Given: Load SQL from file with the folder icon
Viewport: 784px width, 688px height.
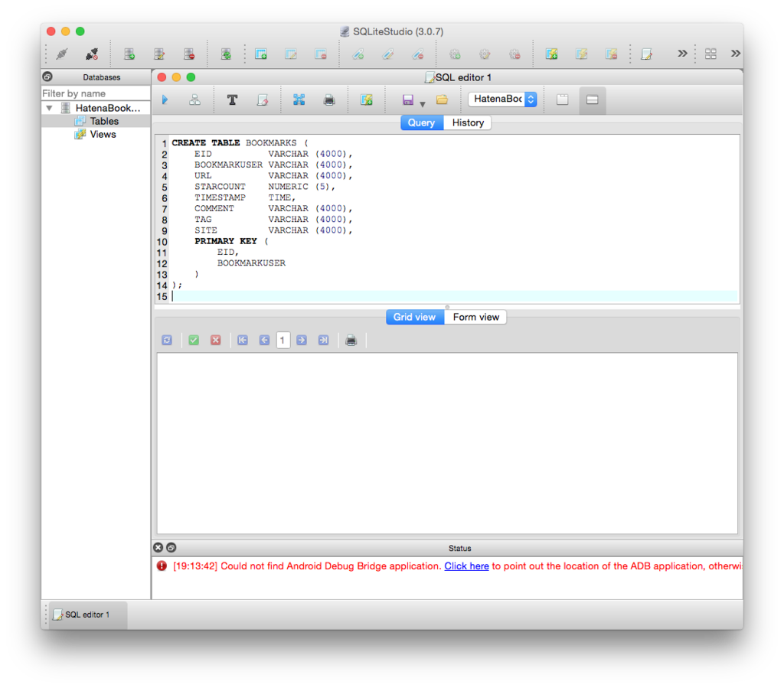Looking at the screenshot, I should point(442,100).
